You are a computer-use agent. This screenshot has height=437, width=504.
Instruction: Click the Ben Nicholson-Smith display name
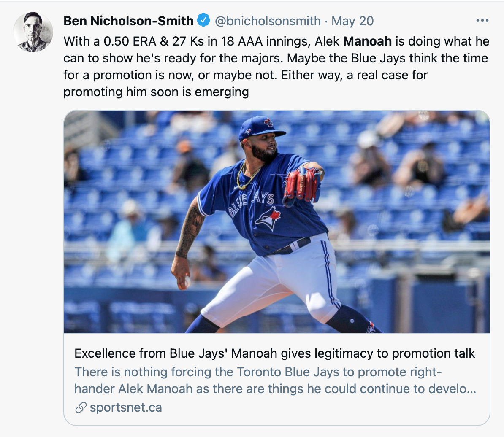(x=128, y=21)
